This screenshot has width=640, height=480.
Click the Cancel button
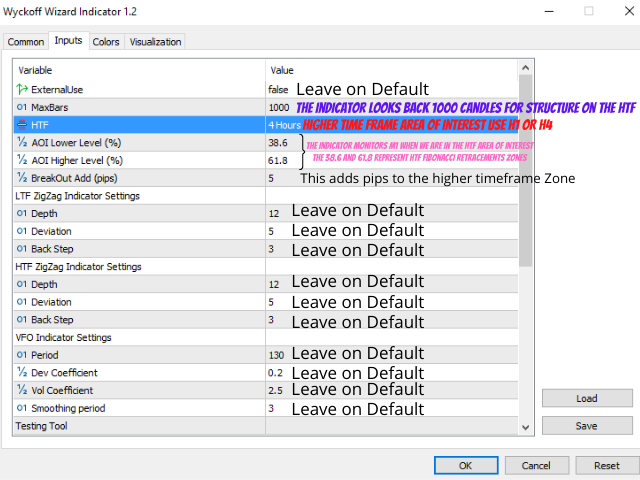pyautogui.click(x=535, y=465)
